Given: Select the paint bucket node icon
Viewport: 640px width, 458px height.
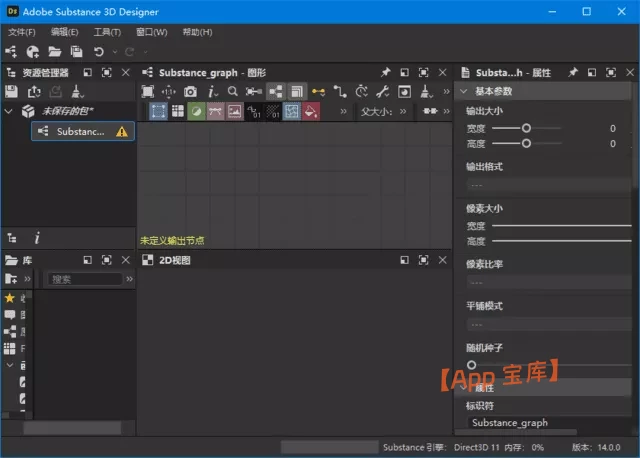Looking at the screenshot, I should [312, 111].
